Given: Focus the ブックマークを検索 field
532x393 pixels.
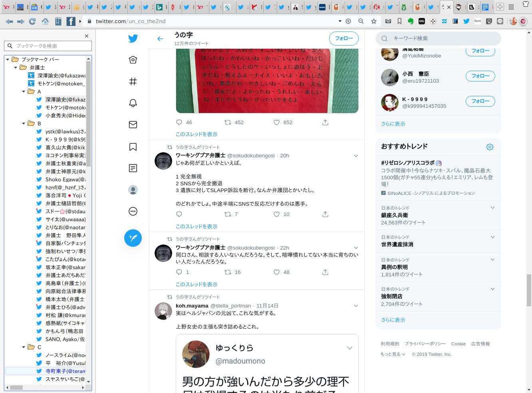Looking at the screenshot, I should [48, 46].
